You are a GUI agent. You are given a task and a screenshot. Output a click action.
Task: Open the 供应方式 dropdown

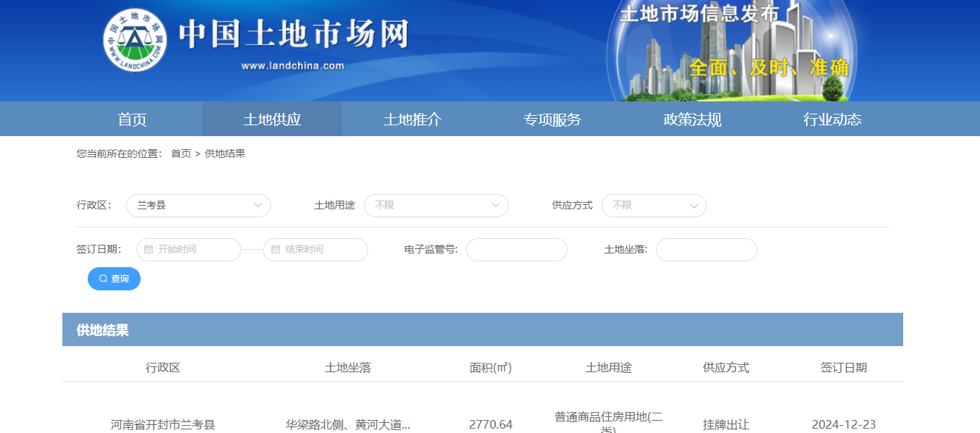point(653,206)
